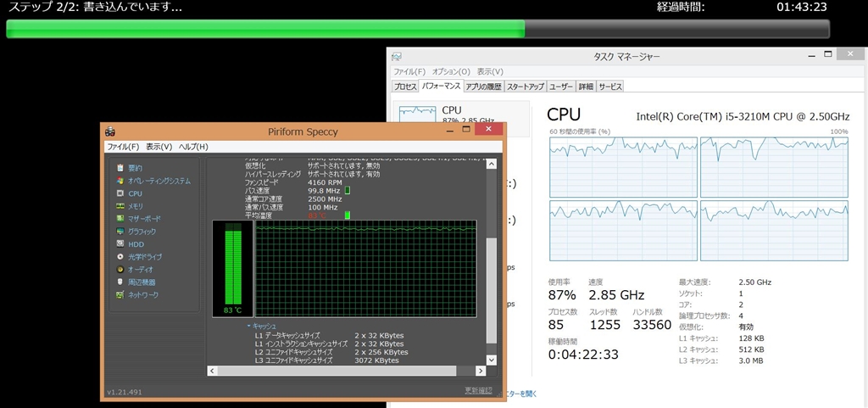868x408 pixels.
Task: Select the マザーボード motherboard icon
Action: 120,219
